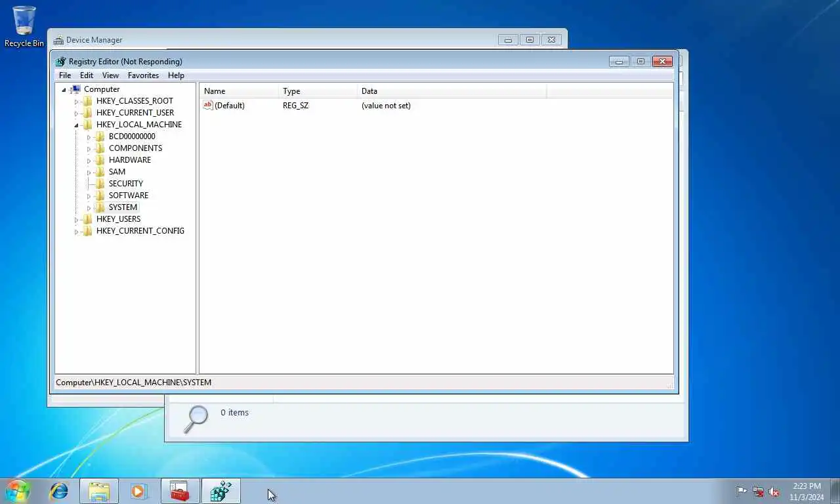This screenshot has width=840, height=504.
Task: Click the HKEY_CURRENT_USER folder icon
Action: click(88, 113)
